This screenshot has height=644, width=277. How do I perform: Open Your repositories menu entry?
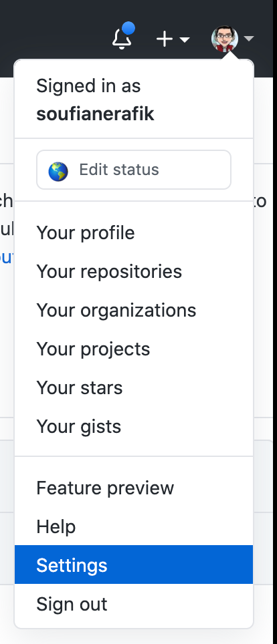pyautogui.click(x=134, y=271)
